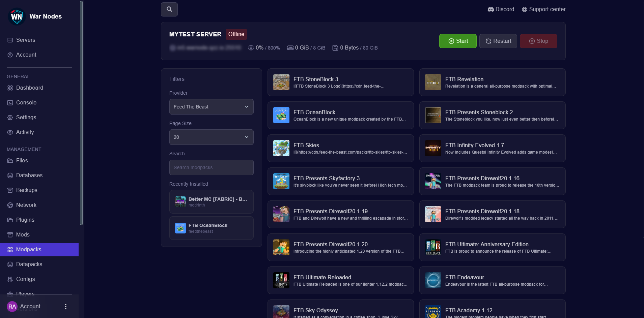Image resolution: width=644 pixels, height=318 pixels.
Task: Click the CPU usage icon
Action: [x=251, y=48]
